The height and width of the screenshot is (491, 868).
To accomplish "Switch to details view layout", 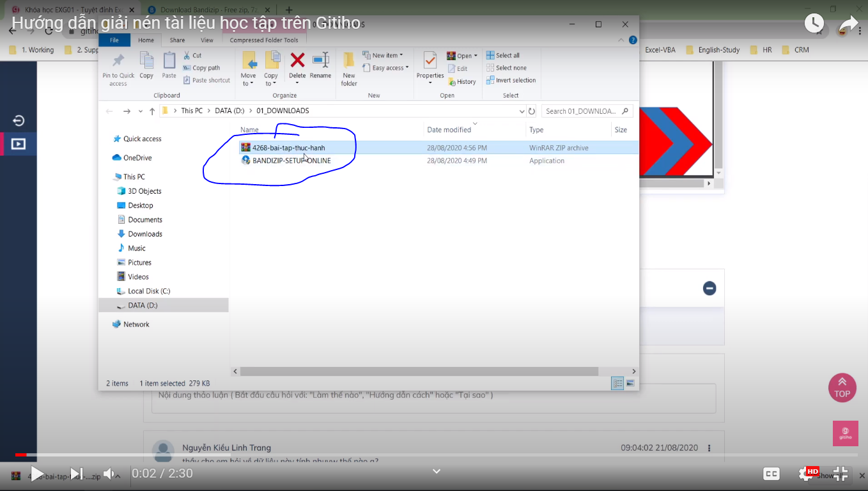I will point(617,384).
